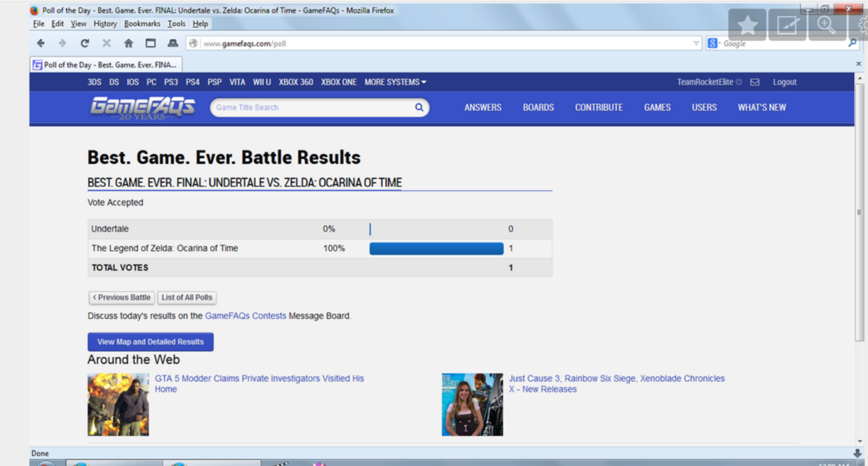
Task: Open the mail envelope icon beside TeamRocketElite
Action: [754, 82]
